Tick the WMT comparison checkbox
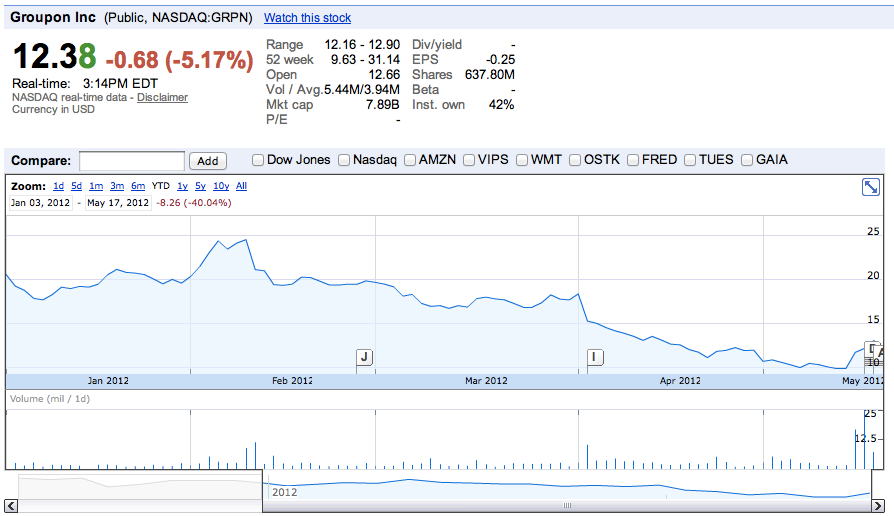This screenshot has height=516, width=894. [522, 160]
